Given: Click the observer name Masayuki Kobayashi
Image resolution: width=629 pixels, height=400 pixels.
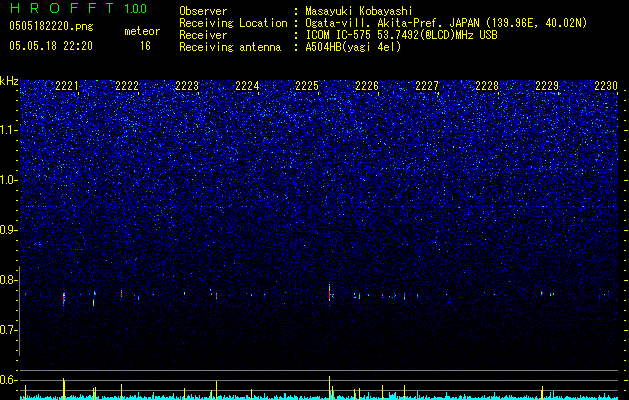Looking at the screenshot, I should [x=359, y=12].
